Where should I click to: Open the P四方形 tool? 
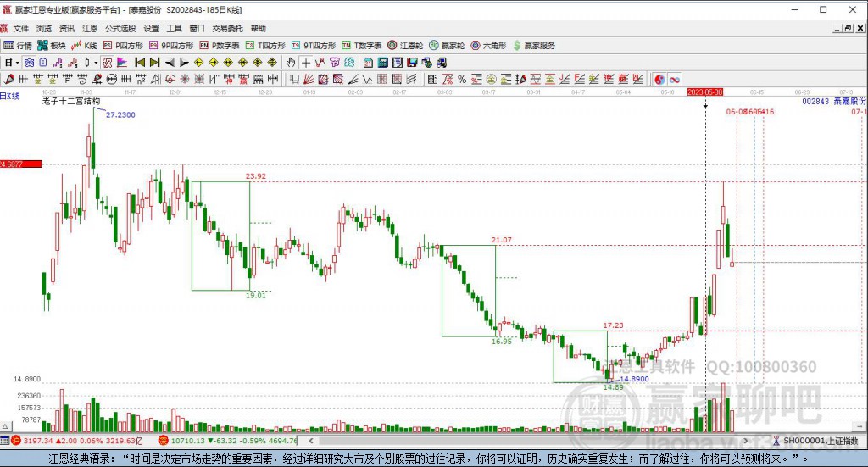[x=123, y=46]
